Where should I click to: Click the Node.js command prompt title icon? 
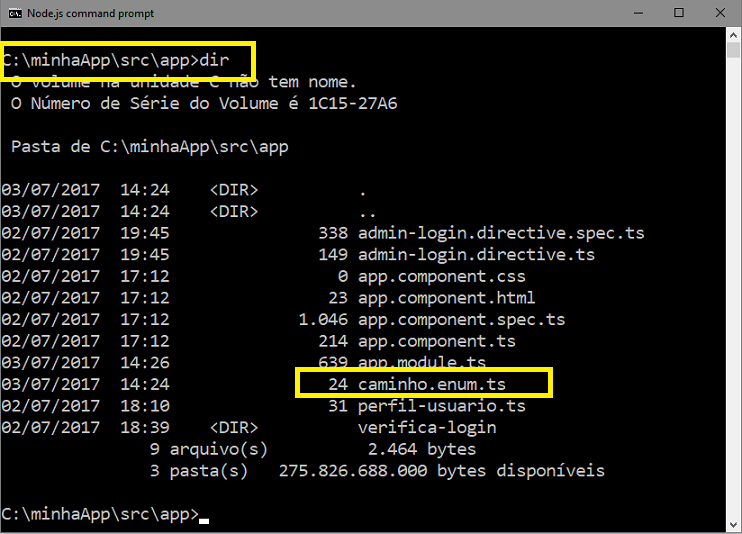15,13
